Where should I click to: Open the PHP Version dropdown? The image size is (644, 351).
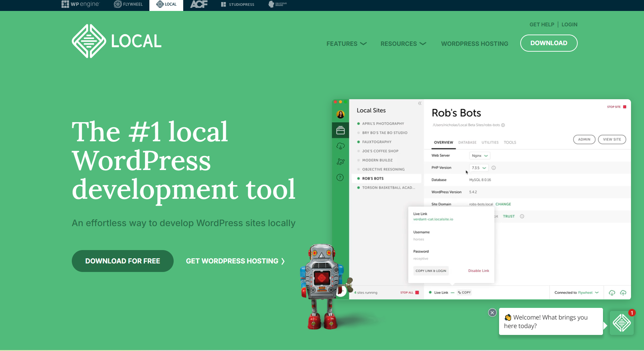click(x=479, y=168)
